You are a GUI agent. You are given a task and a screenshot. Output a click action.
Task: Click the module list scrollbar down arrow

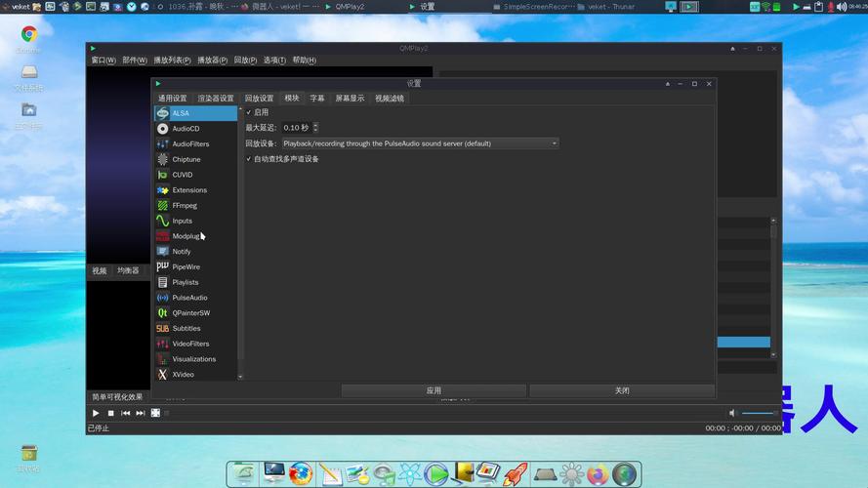[x=240, y=378]
